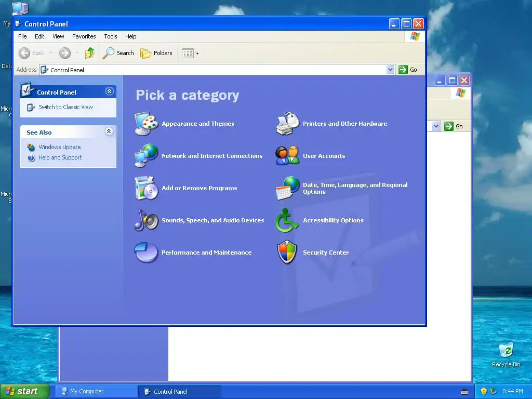532x399 pixels.
Task: Click the Performance and Maintenance pie icon
Action: coord(146,252)
